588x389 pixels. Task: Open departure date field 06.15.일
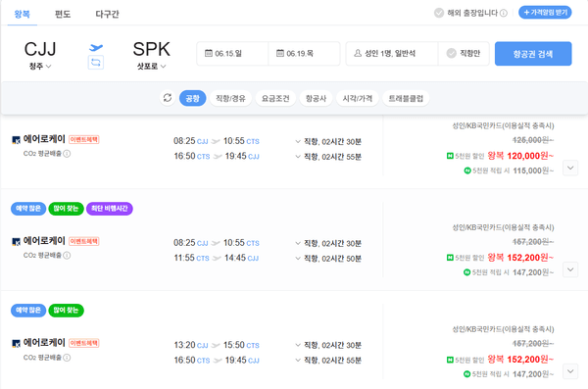click(232, 54)
